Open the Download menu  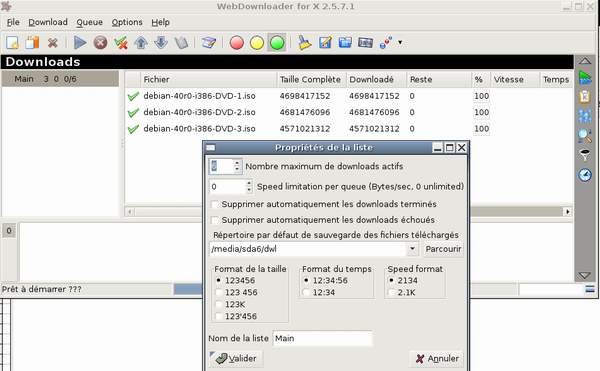(48, 22)
